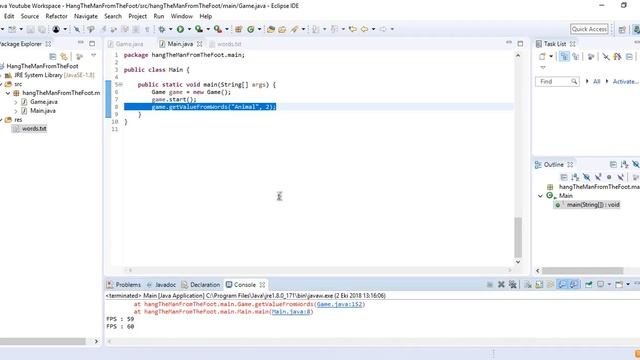The width and height of the screenshot is (640, 360).
Task: Expand the Game.java tree node
Action: [x=16, y=102]
